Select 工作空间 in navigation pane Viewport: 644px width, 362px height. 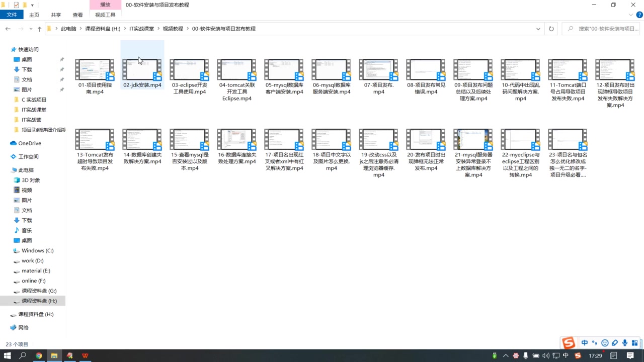tap(28, 156)
